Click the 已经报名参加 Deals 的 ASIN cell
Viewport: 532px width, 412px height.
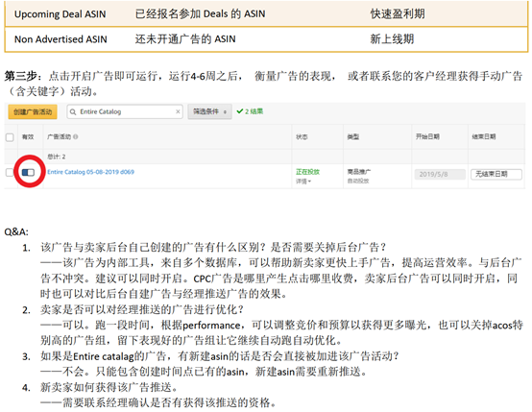[x=200, y=13]
